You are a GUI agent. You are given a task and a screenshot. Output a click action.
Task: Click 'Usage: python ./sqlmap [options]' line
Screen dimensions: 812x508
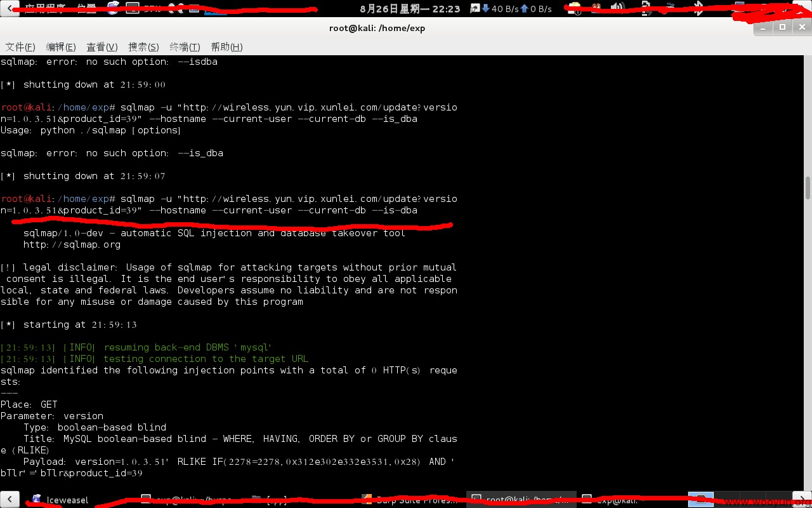pos(91,130)
